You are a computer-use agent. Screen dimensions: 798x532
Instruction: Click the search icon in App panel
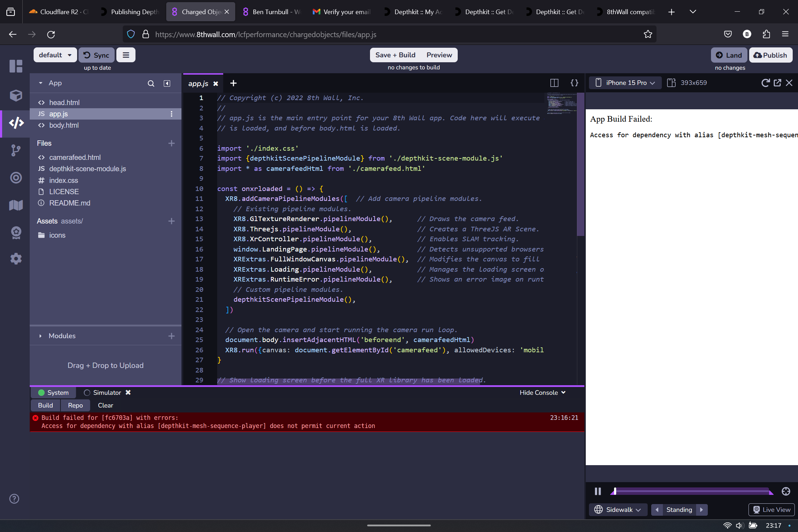(x=151, y=83)
